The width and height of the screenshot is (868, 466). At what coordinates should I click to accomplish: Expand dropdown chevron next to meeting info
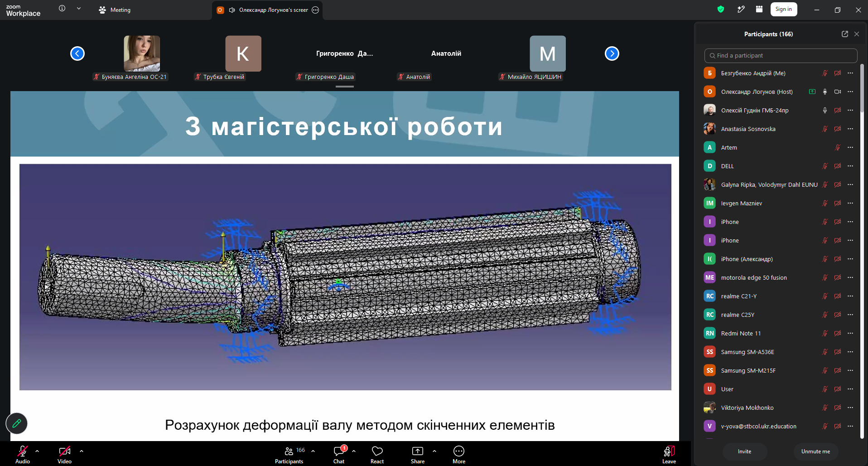79,8
